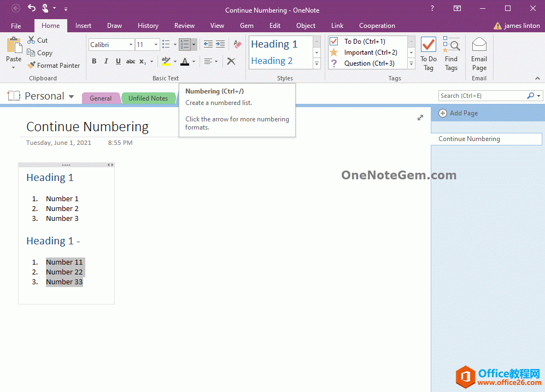Click the Email Page icon

(x=479, y=52)
